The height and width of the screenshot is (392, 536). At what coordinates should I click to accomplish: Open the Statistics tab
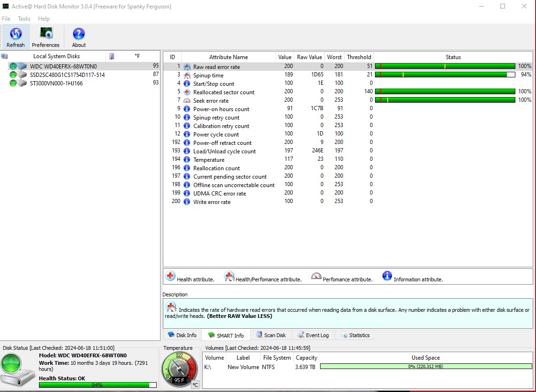click(x=355, y=335)
